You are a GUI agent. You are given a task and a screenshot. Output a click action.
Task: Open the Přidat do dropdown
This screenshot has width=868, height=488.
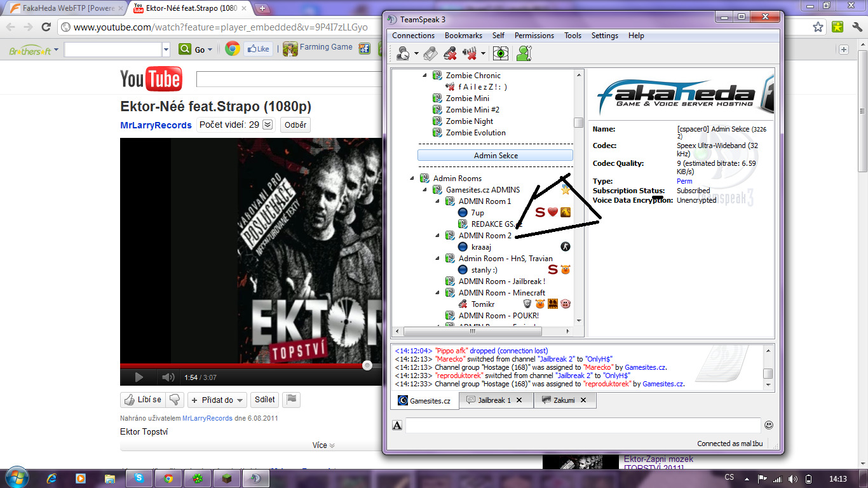(217, 400)
